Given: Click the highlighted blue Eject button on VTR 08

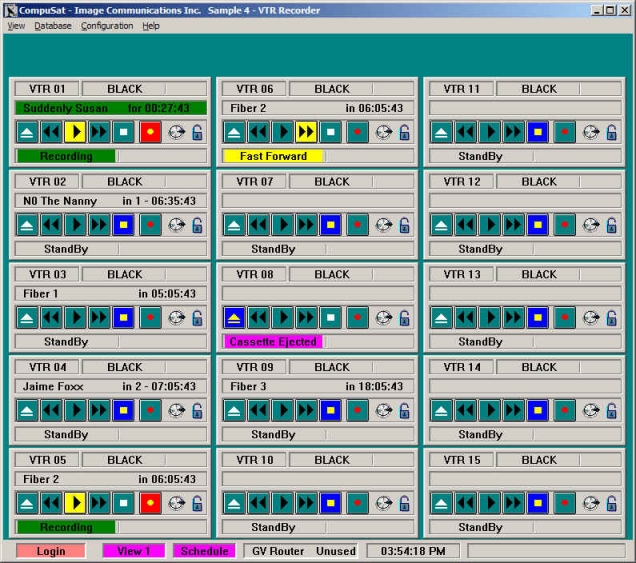Looking at the screenshot, I should coord(234,317).
